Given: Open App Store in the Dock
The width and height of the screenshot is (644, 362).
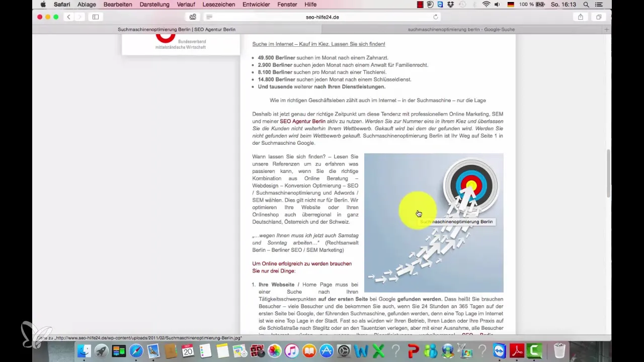Looking at the screenshot, I should [327, 351].
